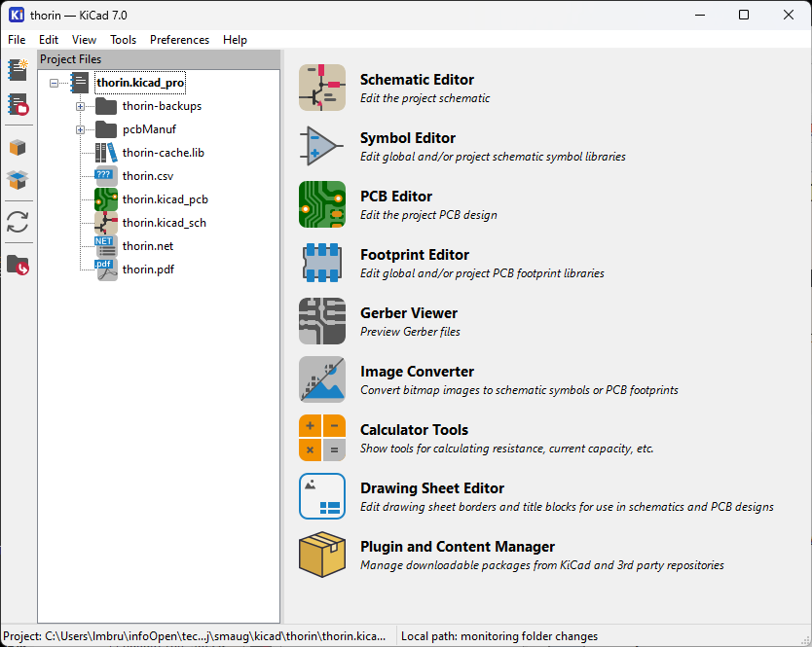Click the Drawing Sheet Editor title text
The image size is (812, 647).
click(x=432, y=488)
